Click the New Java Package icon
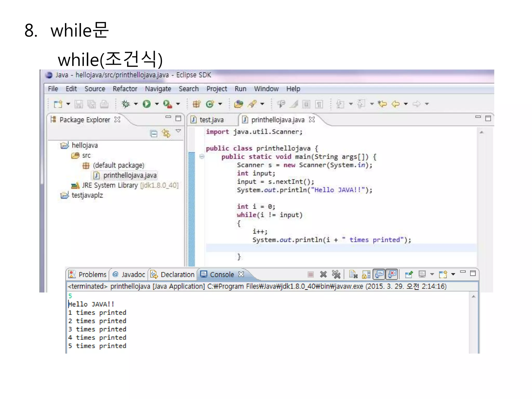 point(197,104)
